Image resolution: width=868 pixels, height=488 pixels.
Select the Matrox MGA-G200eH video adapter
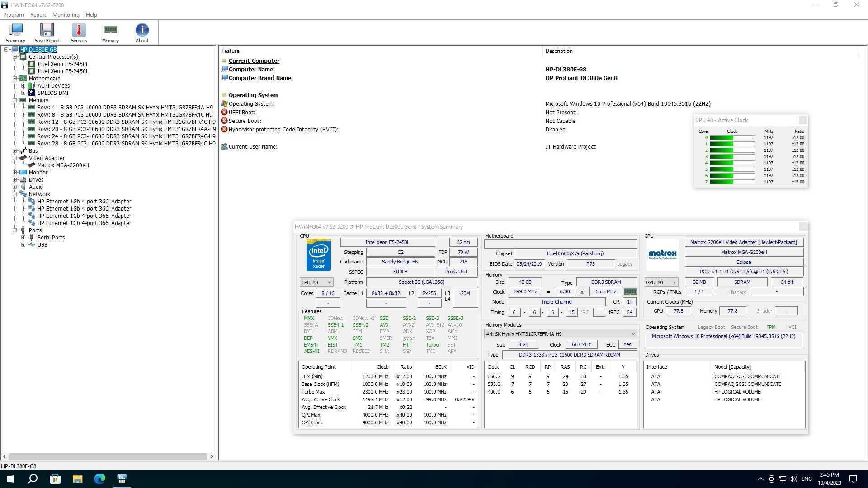pyautogui.click(x=63, y=165)
